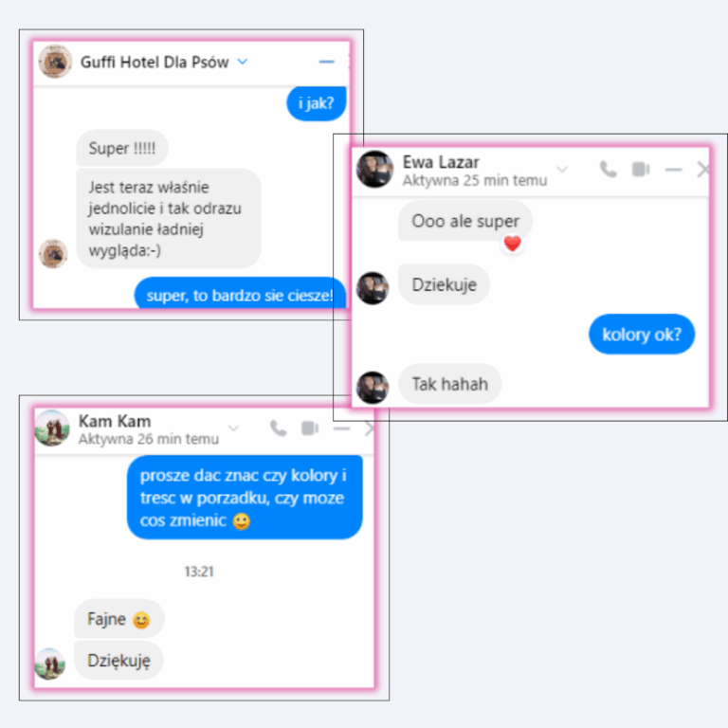Start a video call with Kam Kam
The height and width of the screenshot is (728, 728).
[310, 428]
